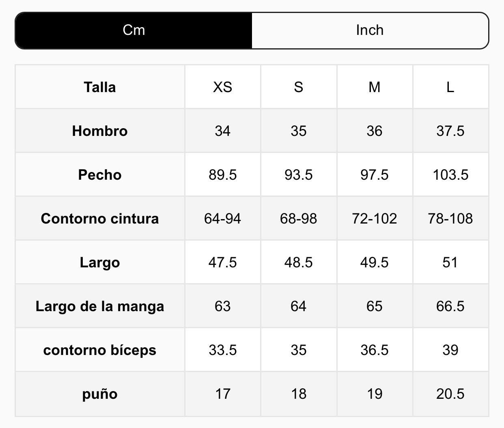Click the 103.5 Pecho value for L
Viewport: 504px width, 428px height.
click(x=450, y=175)
